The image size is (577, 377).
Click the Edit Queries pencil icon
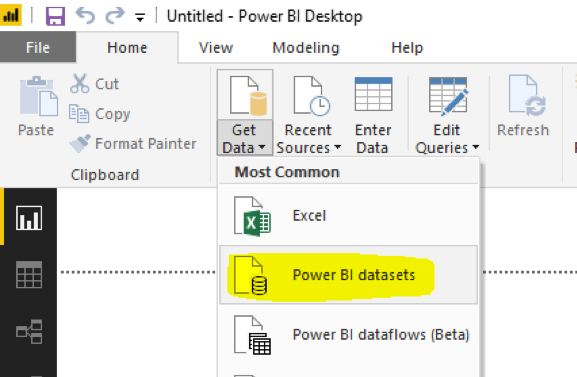[x=448, y=95]
